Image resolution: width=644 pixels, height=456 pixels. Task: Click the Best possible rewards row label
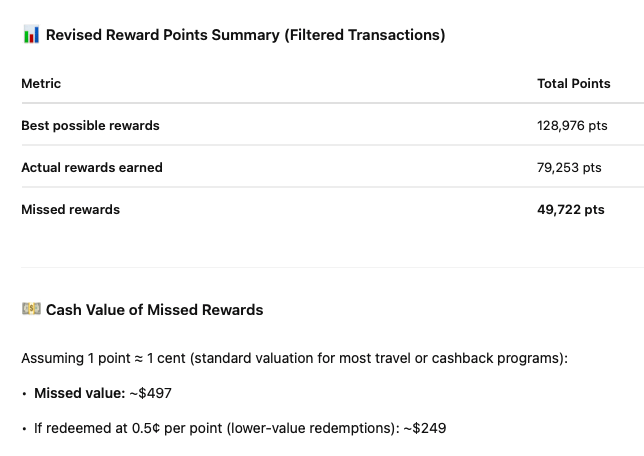tap(90, 126)
